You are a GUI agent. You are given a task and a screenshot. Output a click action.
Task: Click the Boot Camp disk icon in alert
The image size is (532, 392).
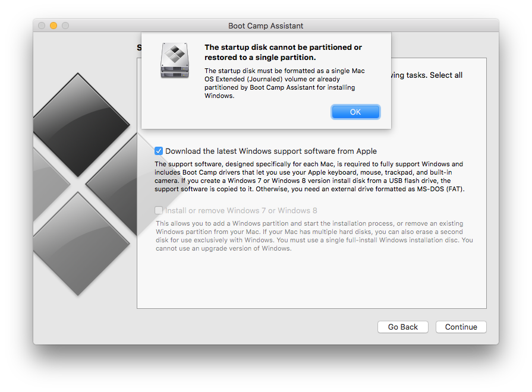[x=174, y=61]
